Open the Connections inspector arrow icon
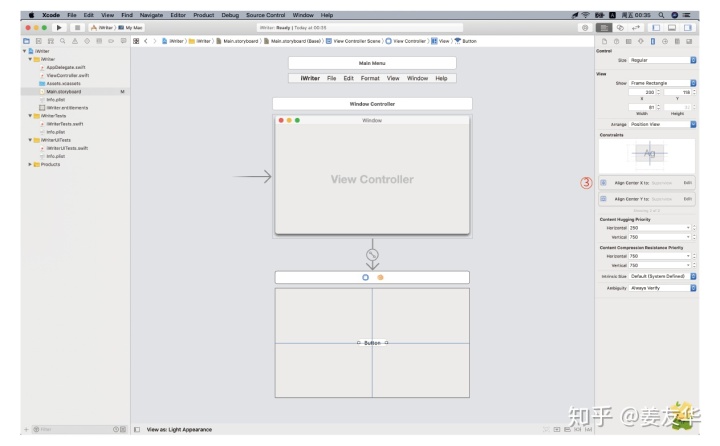Viewport: 720px width, 446px height. point(664,41)
